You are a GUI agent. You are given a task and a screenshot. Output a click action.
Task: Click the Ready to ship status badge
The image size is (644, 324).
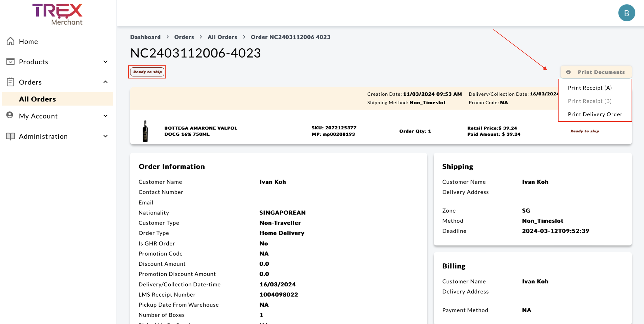tap(147, 72)
